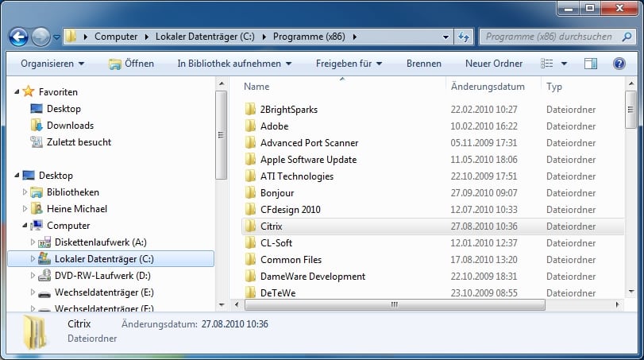Image resolution: width=644 pixels, height=360 pixels.
Task: Select the Adobe folder icon
Action: point(250,126)
